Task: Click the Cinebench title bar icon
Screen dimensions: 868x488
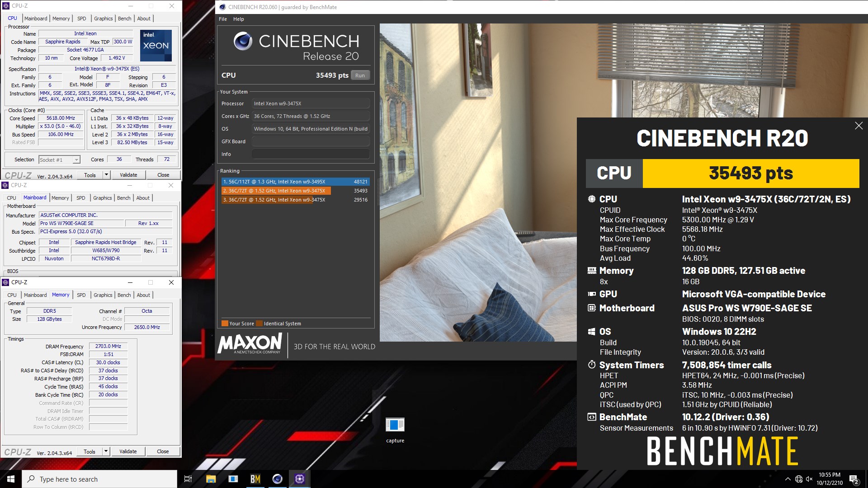Action: [222, 7]
